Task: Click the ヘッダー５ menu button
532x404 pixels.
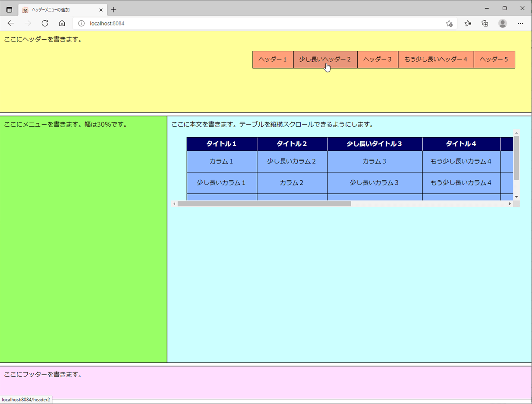Action: coord(494,60)
